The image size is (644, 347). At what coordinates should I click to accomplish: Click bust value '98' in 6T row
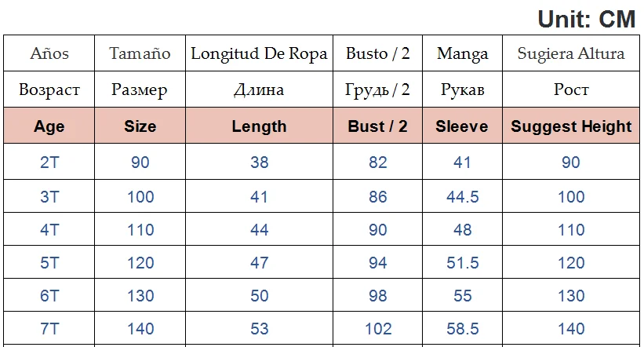click(378, 296)
